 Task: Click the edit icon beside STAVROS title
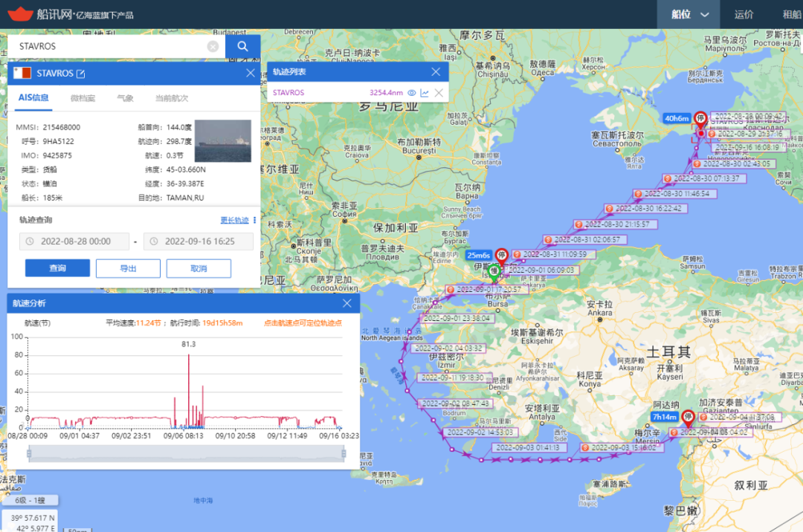(81, 74)
